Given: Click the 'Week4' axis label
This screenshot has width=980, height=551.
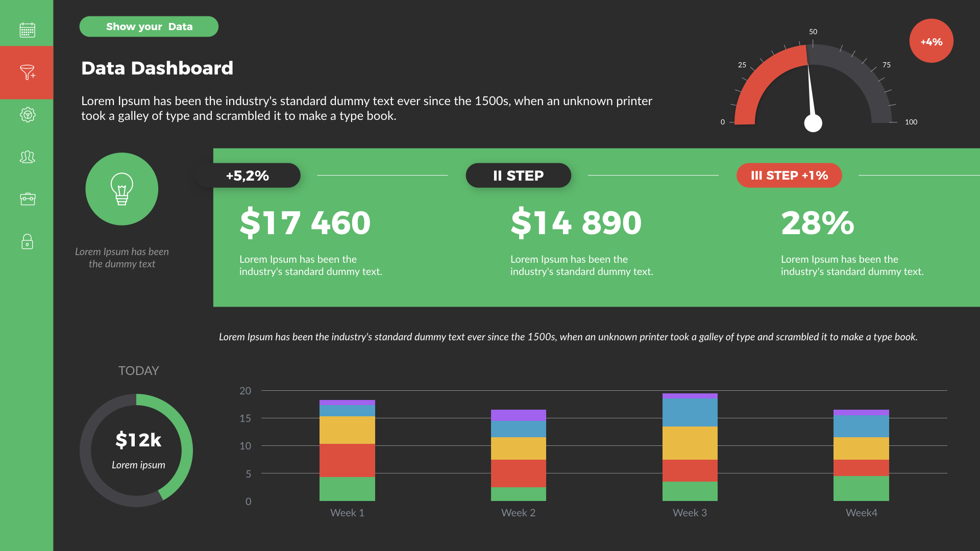Looking at the screenshot, I should (861, 513).
